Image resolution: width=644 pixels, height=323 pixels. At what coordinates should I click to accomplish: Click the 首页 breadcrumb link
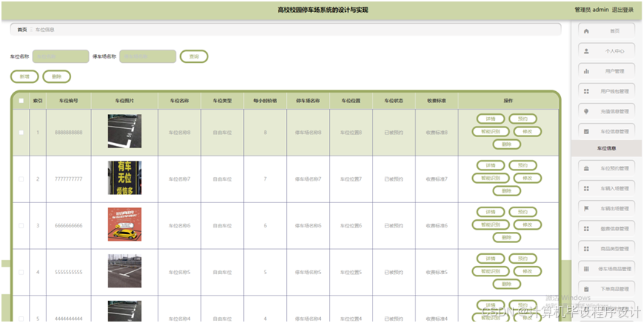point(21,30)
